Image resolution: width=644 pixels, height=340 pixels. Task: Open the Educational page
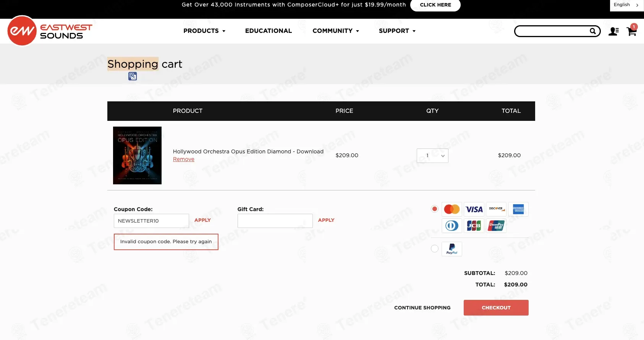269,31
